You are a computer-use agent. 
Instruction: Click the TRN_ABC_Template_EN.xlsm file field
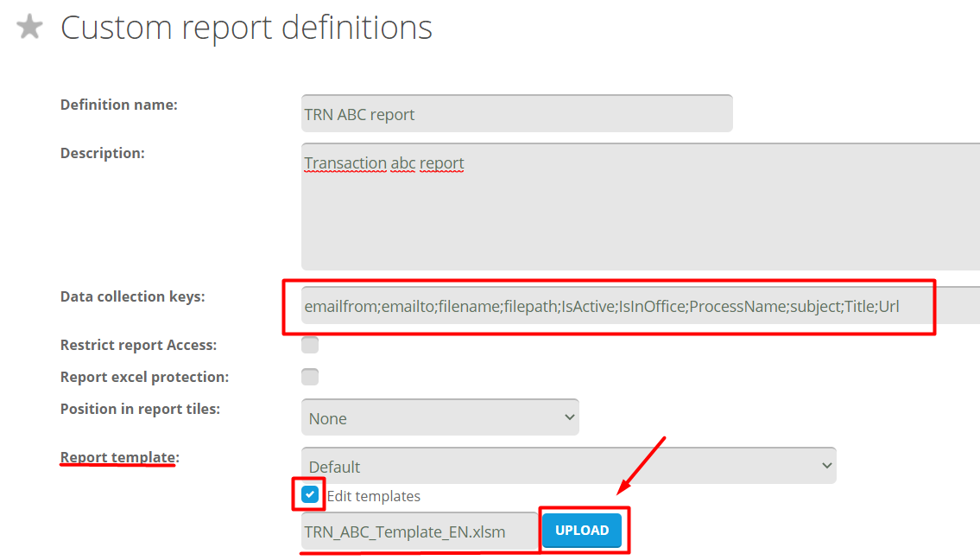point(419,531)
